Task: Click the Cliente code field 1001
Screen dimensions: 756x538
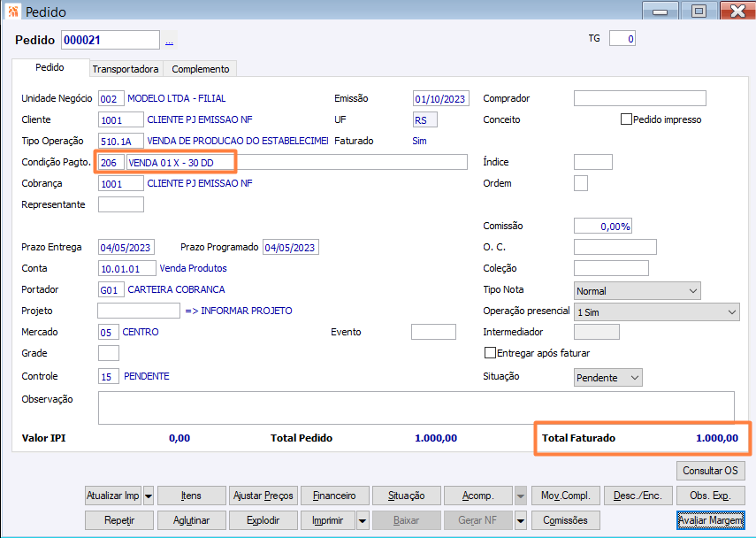Action: click(x=121, y=119)
